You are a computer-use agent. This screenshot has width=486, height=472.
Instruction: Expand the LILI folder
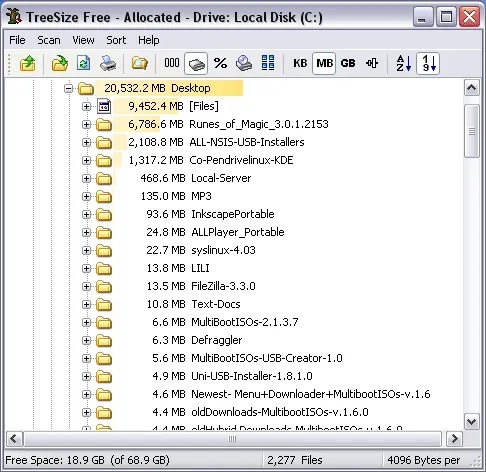(x=86, y=269)
